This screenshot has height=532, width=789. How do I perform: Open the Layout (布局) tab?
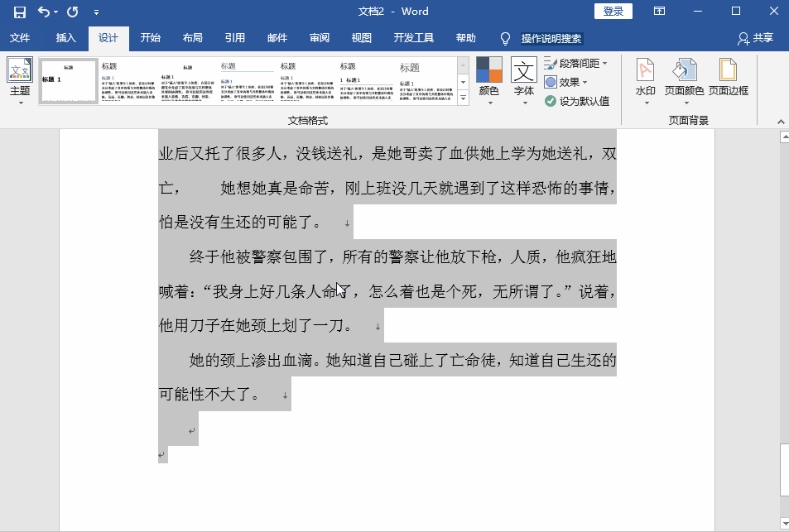pos(192,38)
